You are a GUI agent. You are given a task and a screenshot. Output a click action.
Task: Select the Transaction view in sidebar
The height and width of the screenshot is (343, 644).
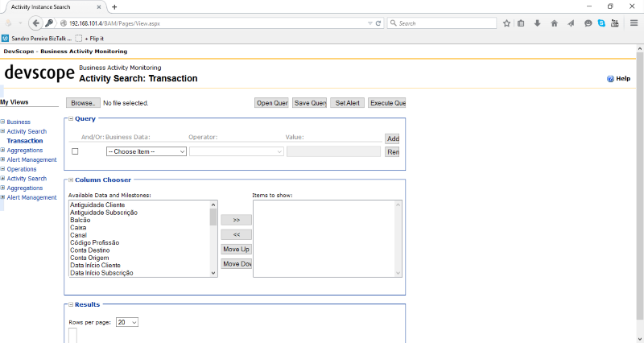pos(25,141)
